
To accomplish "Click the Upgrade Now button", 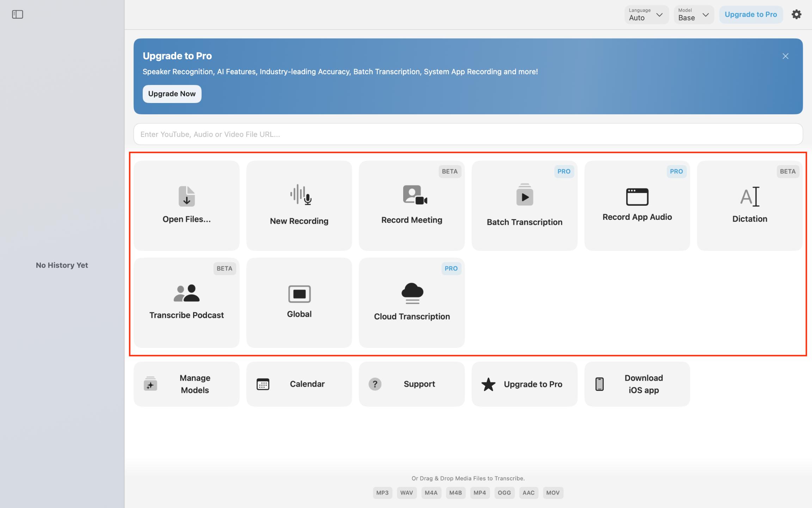I will (x=172, y=94).
